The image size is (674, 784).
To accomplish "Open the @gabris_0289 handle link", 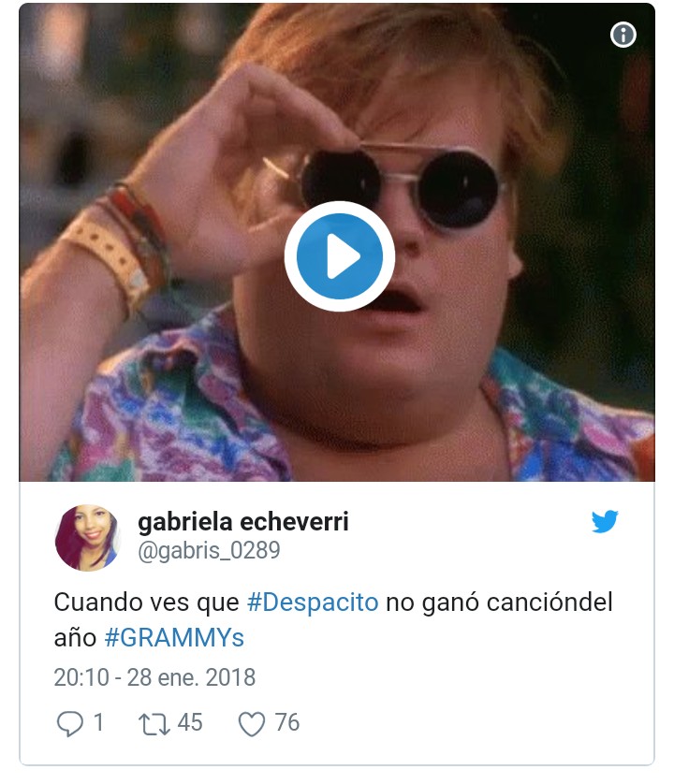I will 209,550.
